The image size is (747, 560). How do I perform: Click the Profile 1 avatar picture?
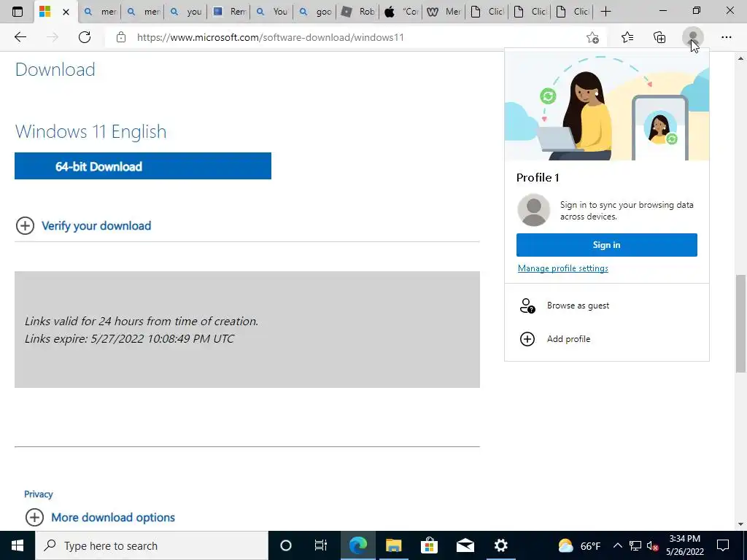pyautogui.click(x=533, y=210)
